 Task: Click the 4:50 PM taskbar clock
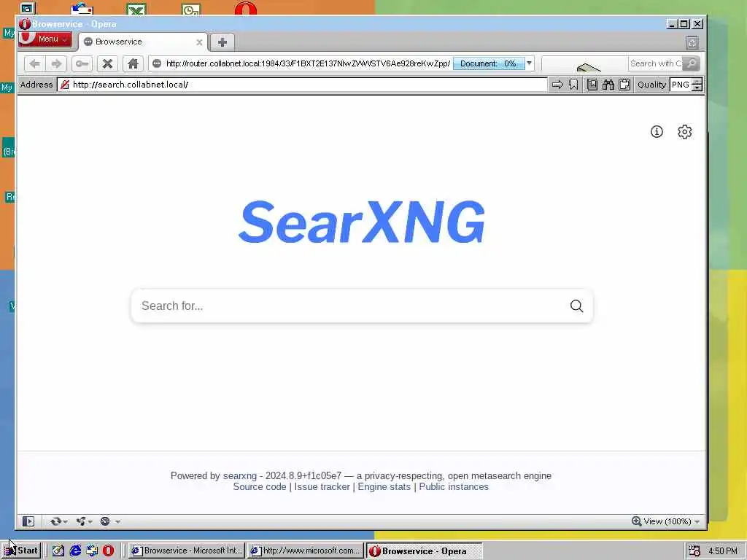pyautogui.click(x=723, y=551)
